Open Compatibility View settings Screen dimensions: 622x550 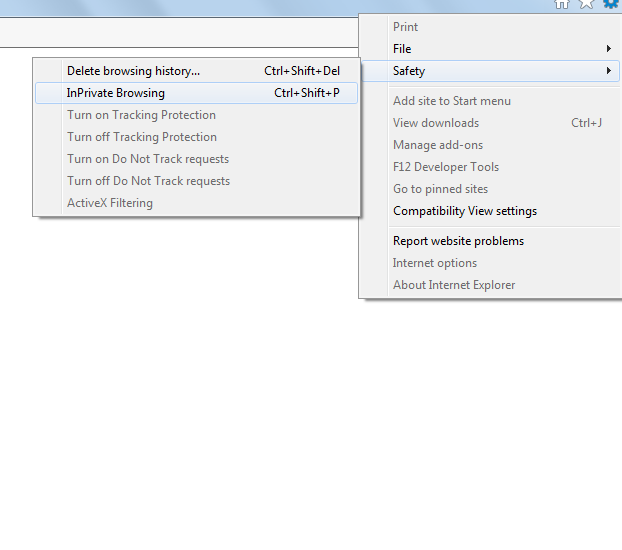click(465, 211)
